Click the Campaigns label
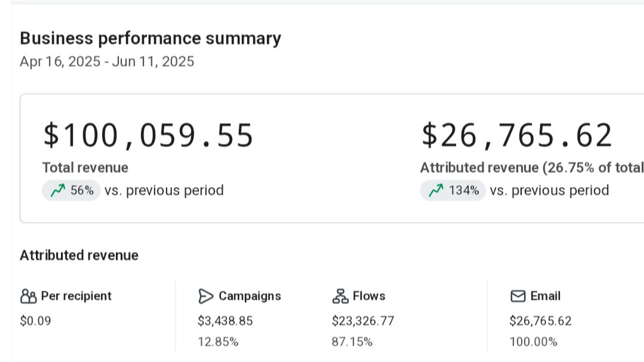644x362 pixels. click(250, 296)
